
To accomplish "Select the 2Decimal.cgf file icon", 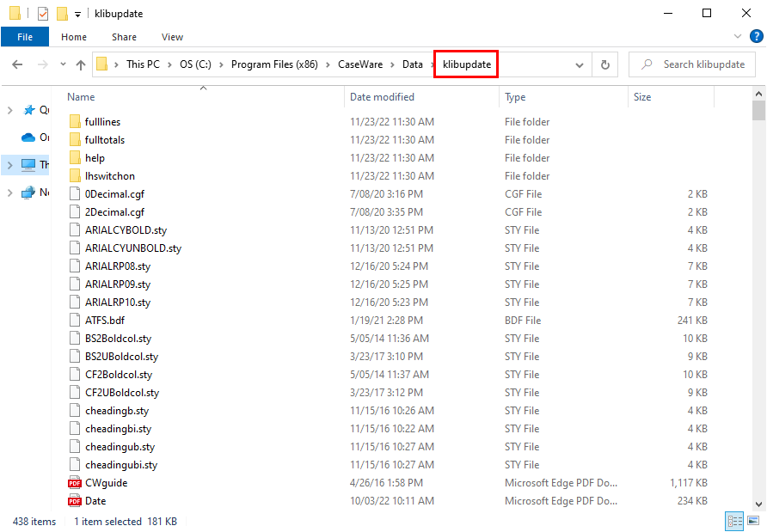I will tap(75, 212).
